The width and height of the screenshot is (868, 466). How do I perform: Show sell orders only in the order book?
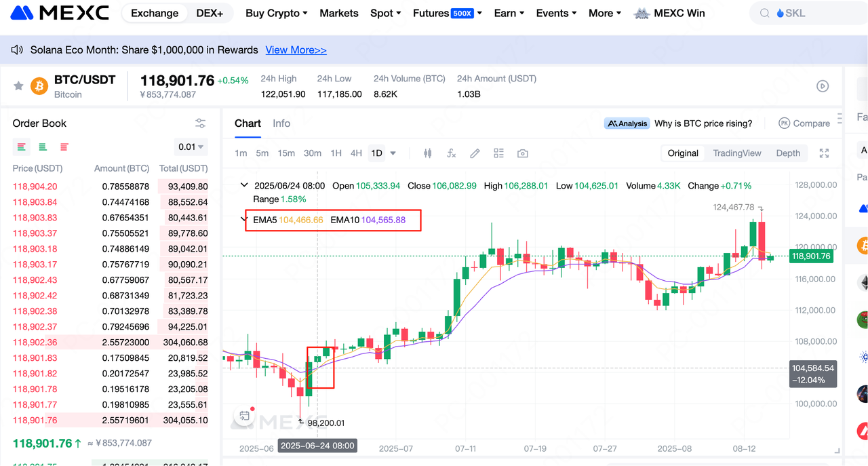(x=64, y=147)
